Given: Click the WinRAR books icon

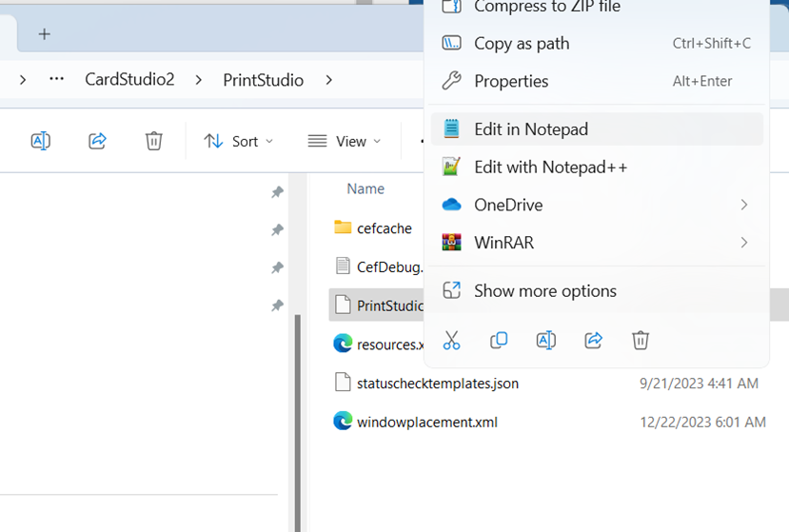Looking at the screenshot, I should point(451,242).
